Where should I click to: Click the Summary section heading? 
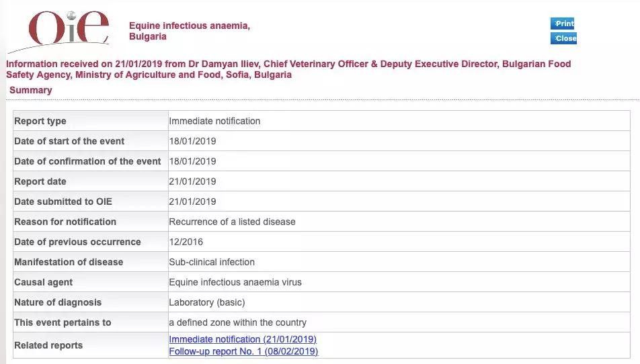(30, 90)
